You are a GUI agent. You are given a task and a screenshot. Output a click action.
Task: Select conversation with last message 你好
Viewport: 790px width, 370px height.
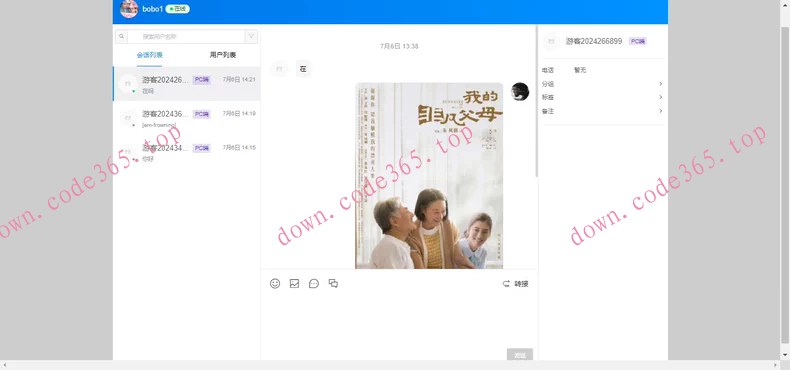(186, 152)
